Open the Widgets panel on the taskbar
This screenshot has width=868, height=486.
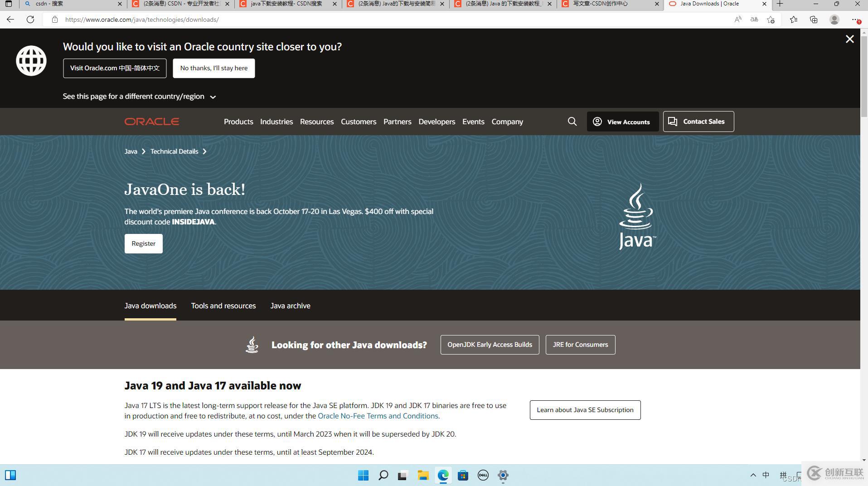pyautogui.click(x=10, y=475)
